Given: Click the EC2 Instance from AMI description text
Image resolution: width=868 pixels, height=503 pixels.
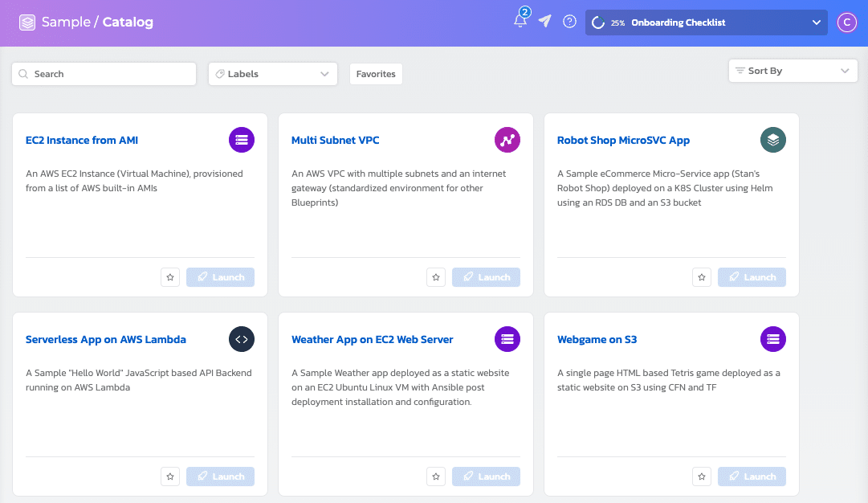Looking at the screenshot, I should (x=135, y=181).
